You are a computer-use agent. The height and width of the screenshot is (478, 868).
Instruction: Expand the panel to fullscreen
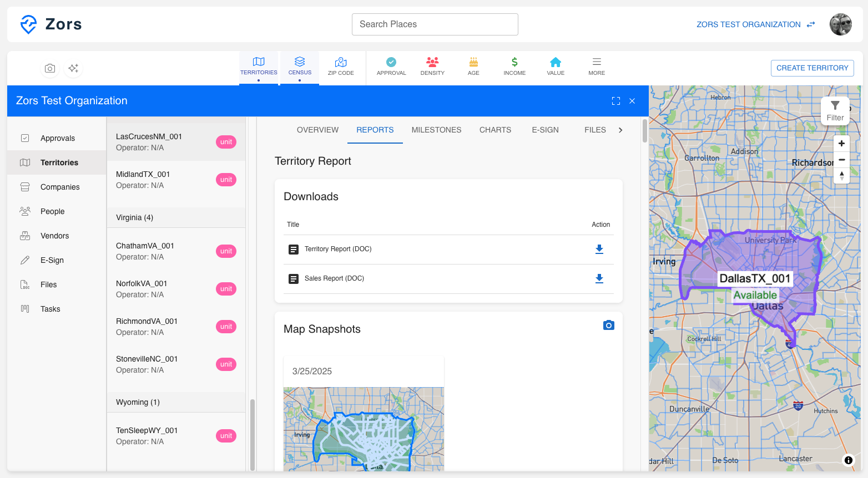click(x=615, y=101)
